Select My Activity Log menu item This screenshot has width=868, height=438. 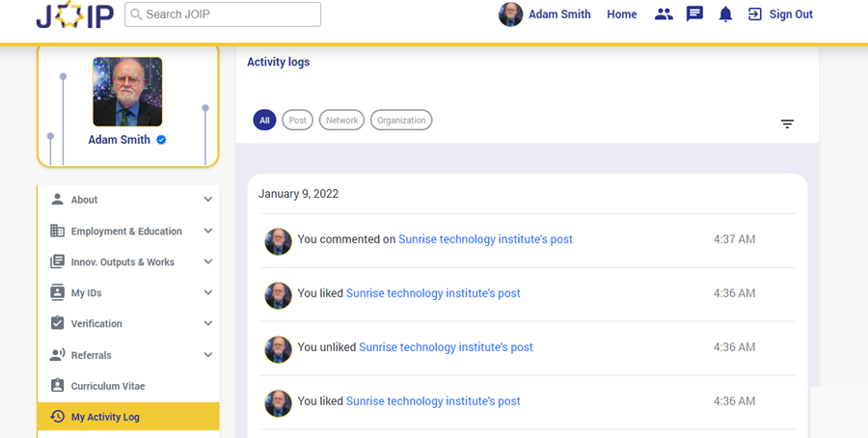coord(104,417)
